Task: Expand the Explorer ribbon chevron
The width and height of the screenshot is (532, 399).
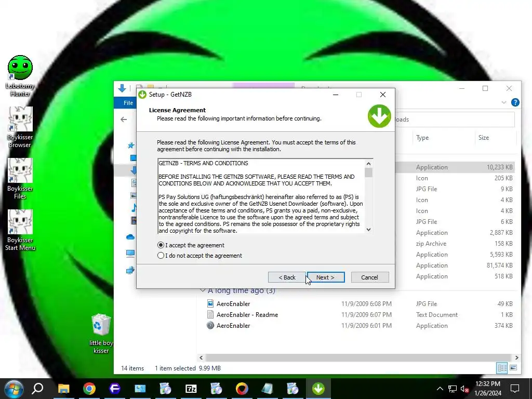Action: [504, 102]
